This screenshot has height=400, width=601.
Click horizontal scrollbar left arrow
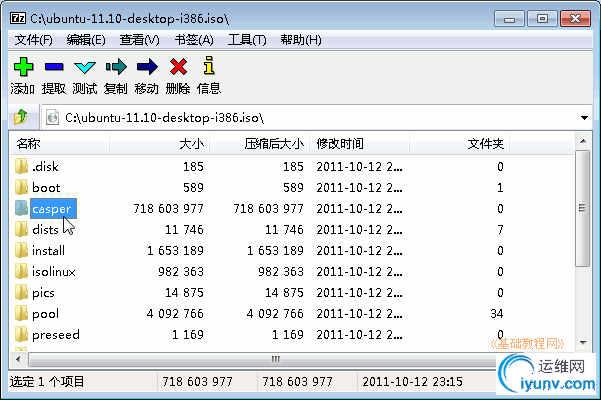(x=18, y=359)
